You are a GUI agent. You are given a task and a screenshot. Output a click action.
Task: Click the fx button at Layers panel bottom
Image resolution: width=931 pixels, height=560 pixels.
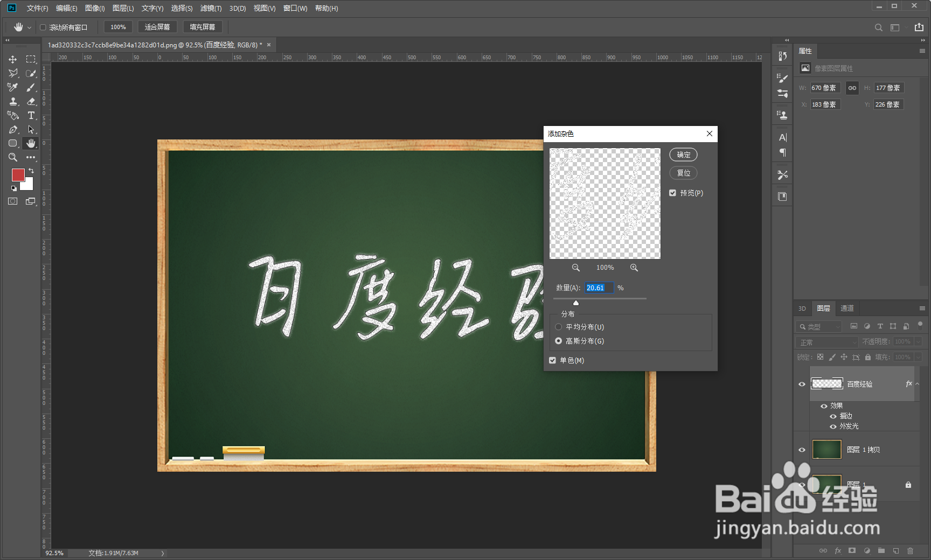click(837, 550)
